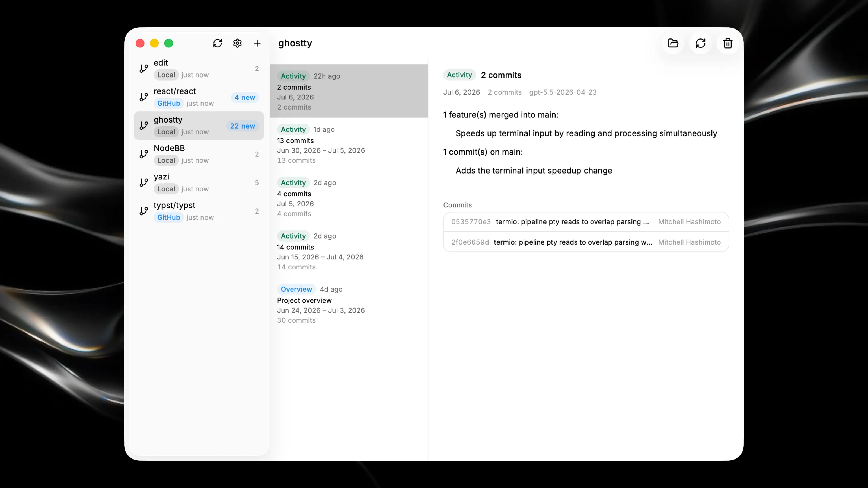Click the GitHub tag under typst/typst

click(168, 217)
